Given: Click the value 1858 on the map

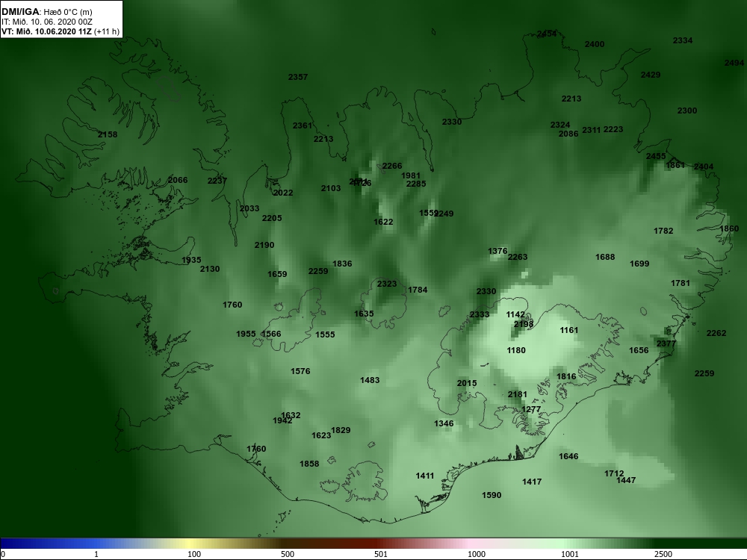Looking at the screenshot, I should click(x=309, y=464).
